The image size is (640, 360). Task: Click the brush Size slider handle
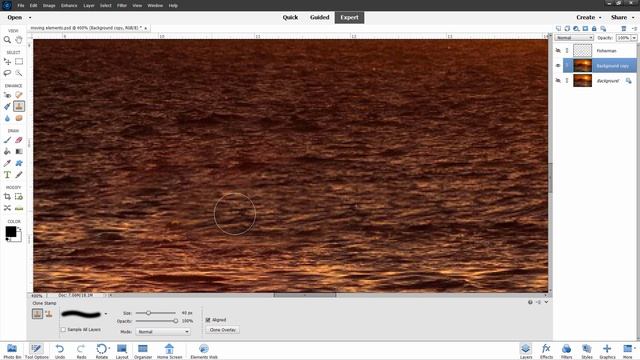[149, 313]
